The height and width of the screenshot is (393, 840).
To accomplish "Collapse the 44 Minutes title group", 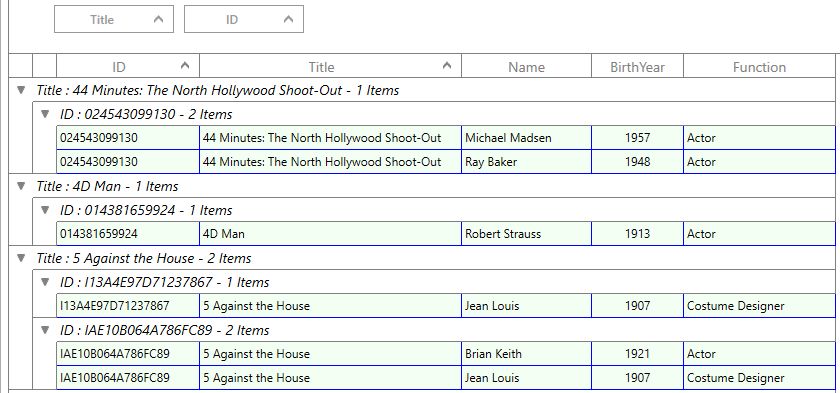I will point(21,90).
